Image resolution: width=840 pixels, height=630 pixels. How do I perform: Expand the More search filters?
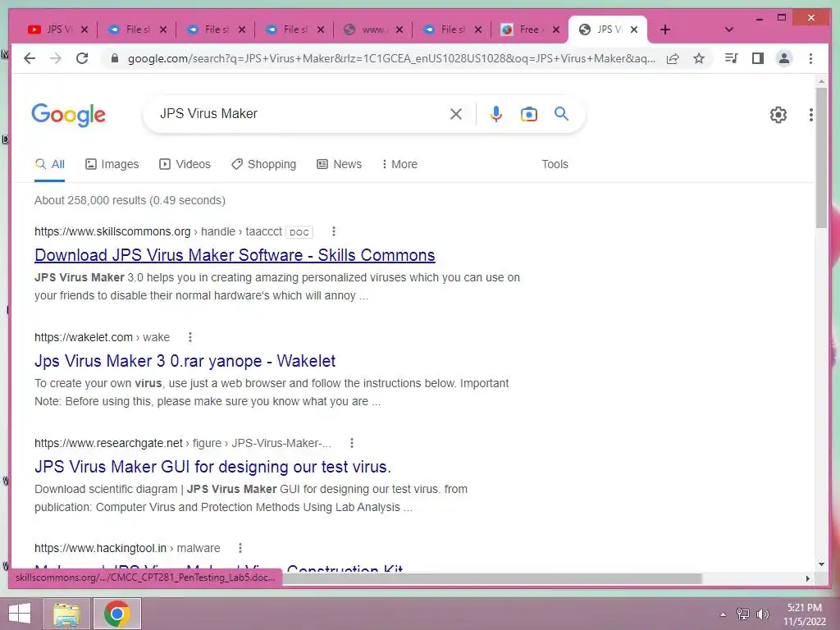click(x=399, y=164)
